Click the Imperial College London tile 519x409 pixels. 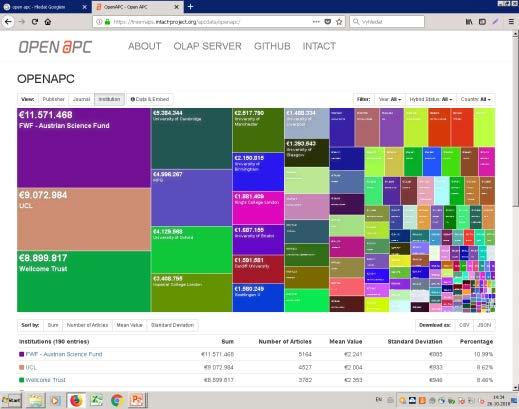192,293
